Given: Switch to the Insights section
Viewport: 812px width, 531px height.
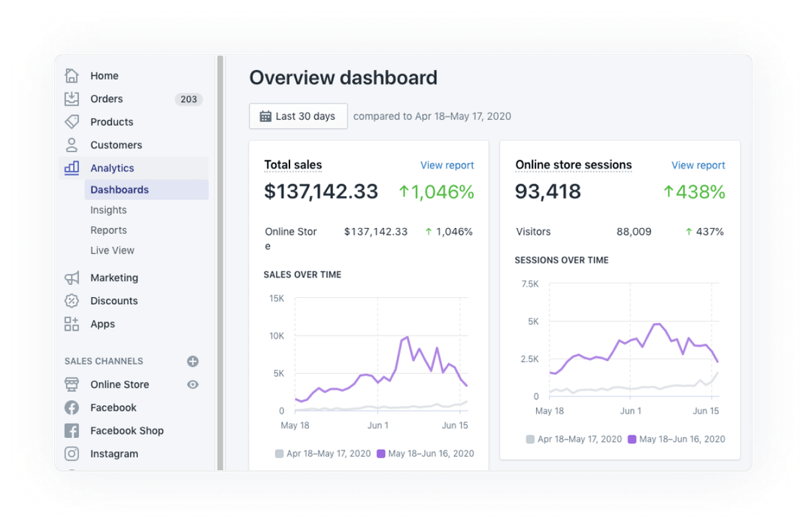Looking at the screenshot, I should 108,210.
